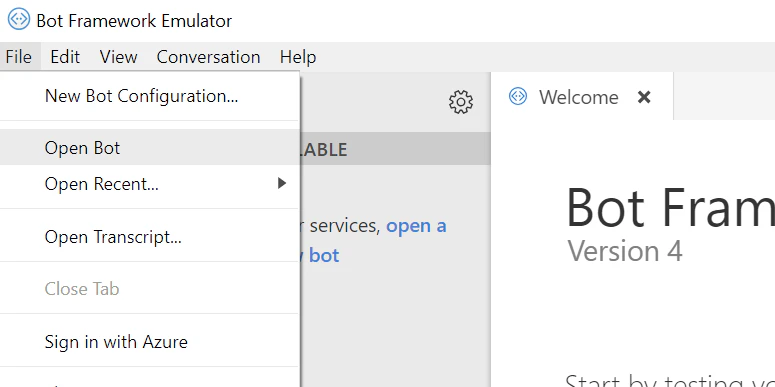Select the Welcome tab
Image resolution: width=775 pixels, height=387 pixels.
click(x=582, y=96)
